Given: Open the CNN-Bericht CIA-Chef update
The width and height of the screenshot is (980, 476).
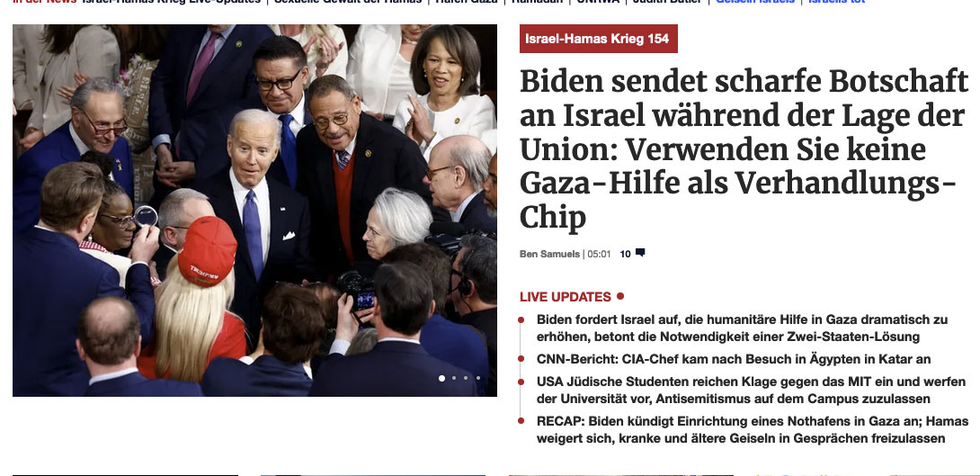Looking at the screenshot, I should [x=734, y=359].
